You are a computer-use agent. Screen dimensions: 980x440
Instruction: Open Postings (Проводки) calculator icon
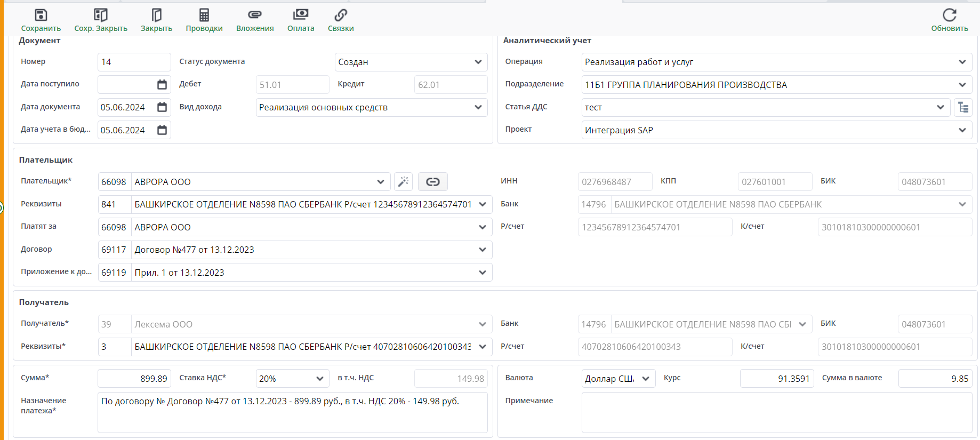tap(204, 15)
